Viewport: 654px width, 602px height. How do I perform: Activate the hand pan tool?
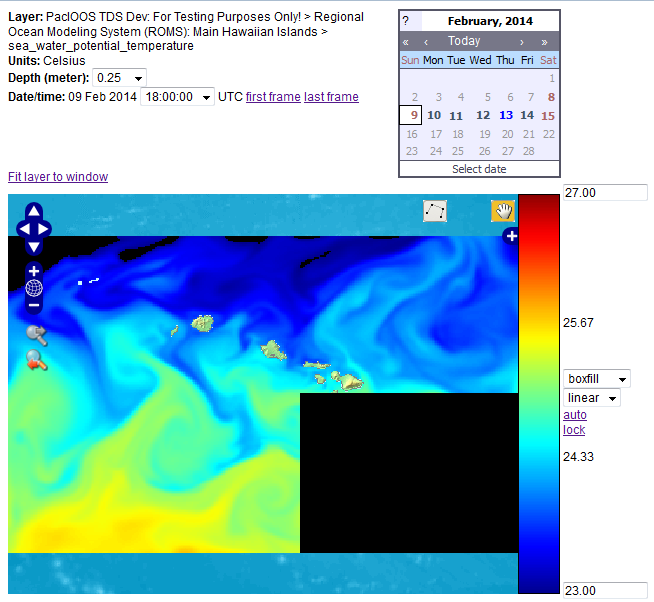[502, 211]
